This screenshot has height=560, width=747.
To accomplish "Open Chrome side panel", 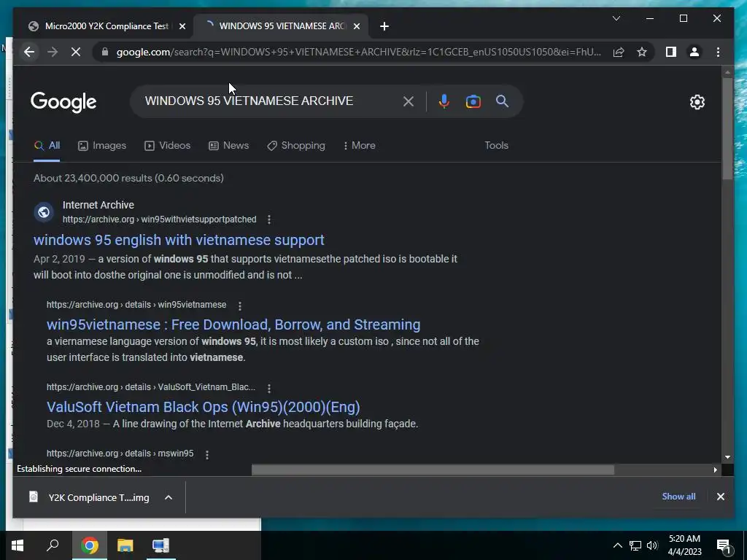I will coord(671,52).
